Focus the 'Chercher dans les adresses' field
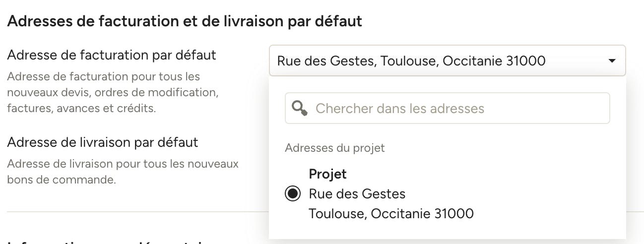 447,108
